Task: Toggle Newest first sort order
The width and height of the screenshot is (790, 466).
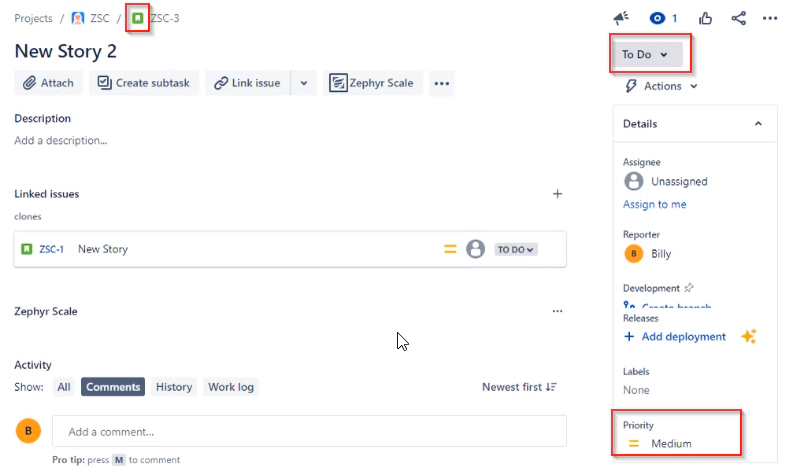Action: pos(519,387)
